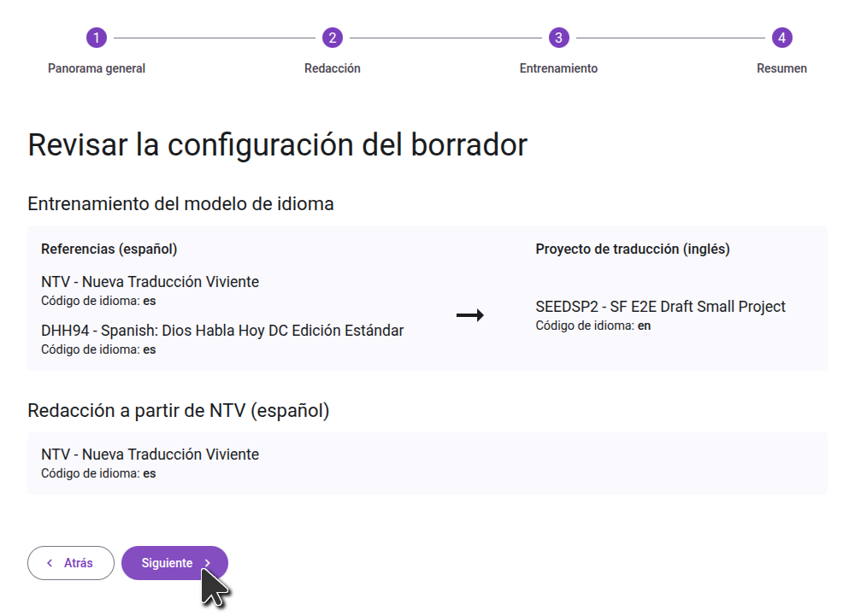Click the left chevron in Atrás button

(x=50, y=563)
